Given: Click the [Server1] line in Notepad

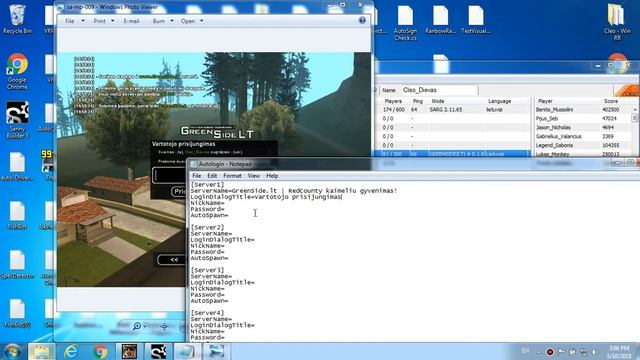Looking at the screenshot, I should point(207,184).
